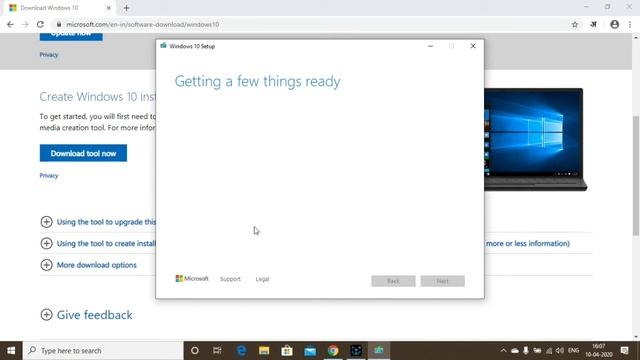The image size is (640, 360).
Task: Click the address bar URL
Action: (143, 24)
